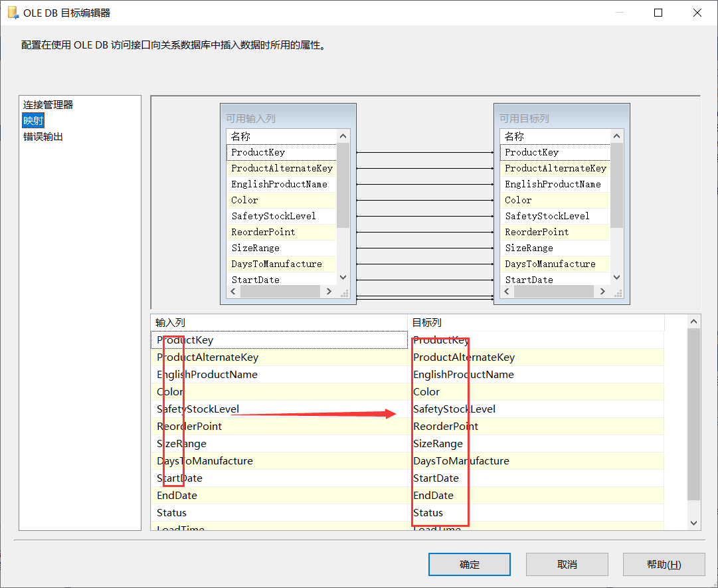Select the Status cell under 输入列 grid column
This screenshot has width=718, height=588.
pos(279,513)
